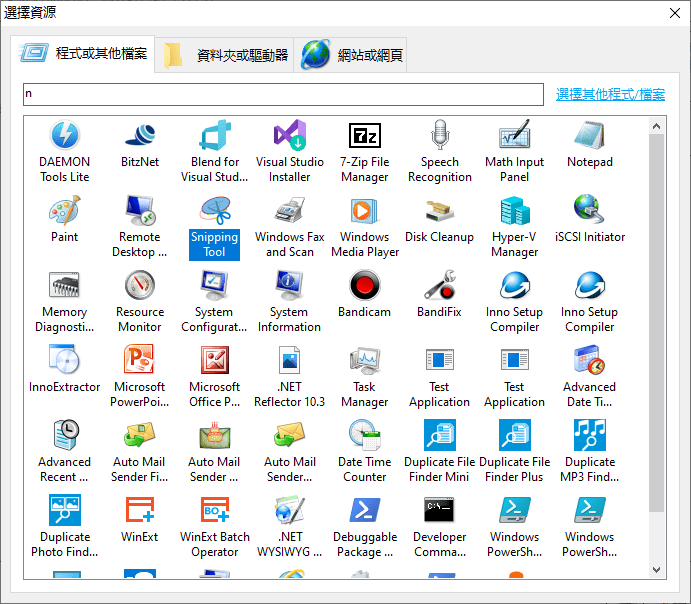The image size is (691, 604).
Task: Focus the search box containing 'n'
Action: 283,94
